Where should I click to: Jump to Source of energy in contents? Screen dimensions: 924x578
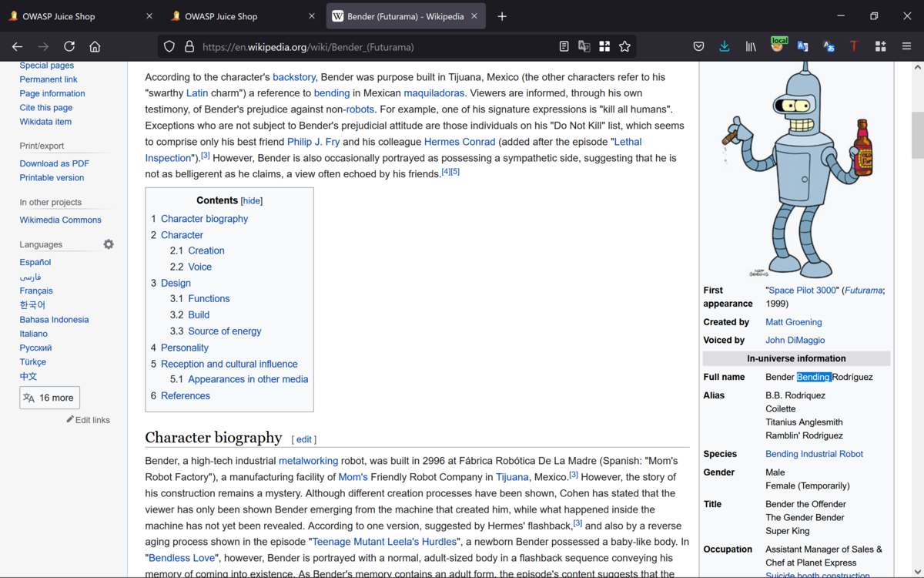[225, 331]
